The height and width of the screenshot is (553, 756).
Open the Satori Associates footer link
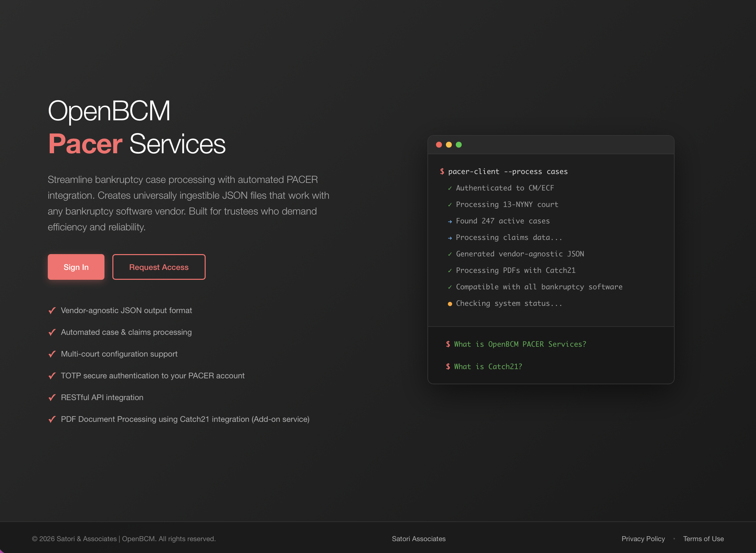pos(419,538)
